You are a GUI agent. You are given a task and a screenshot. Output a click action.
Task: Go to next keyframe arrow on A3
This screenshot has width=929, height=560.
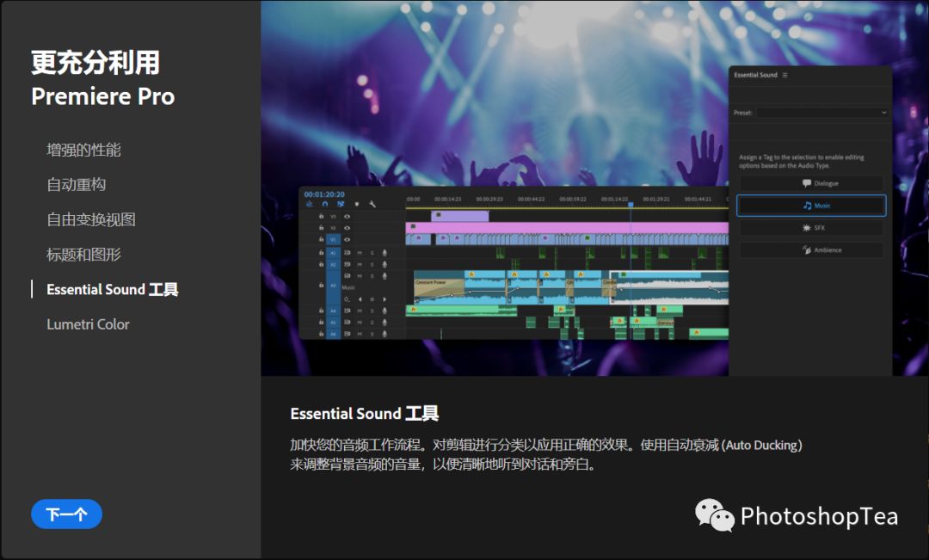pos(385,299)
